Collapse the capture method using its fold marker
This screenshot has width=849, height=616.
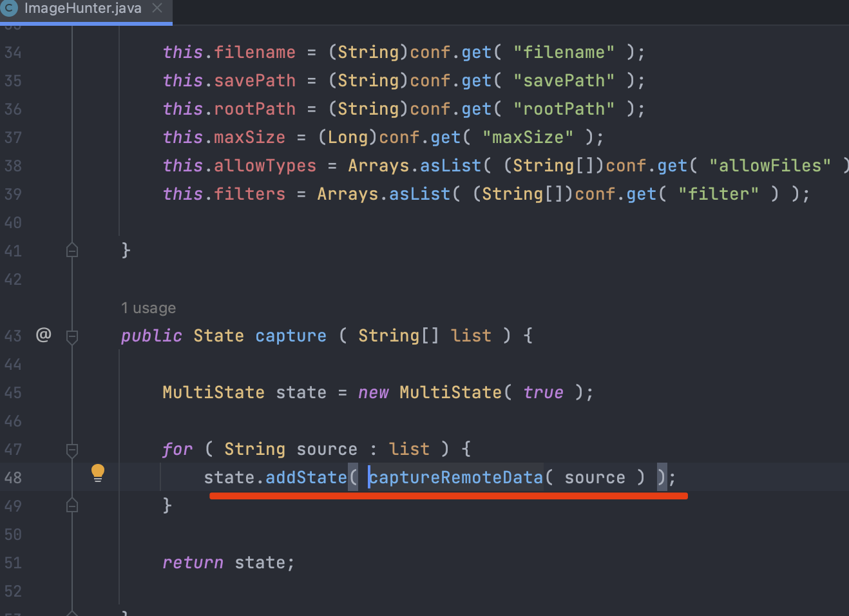point(72,336)
